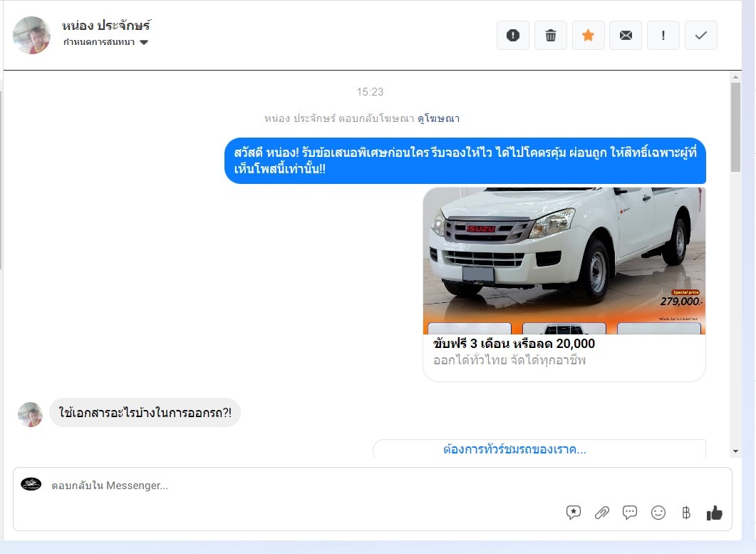Open the emoji picker smiley icon
Viewport: 756px width, 554px height.
click(x=658, y=513)
